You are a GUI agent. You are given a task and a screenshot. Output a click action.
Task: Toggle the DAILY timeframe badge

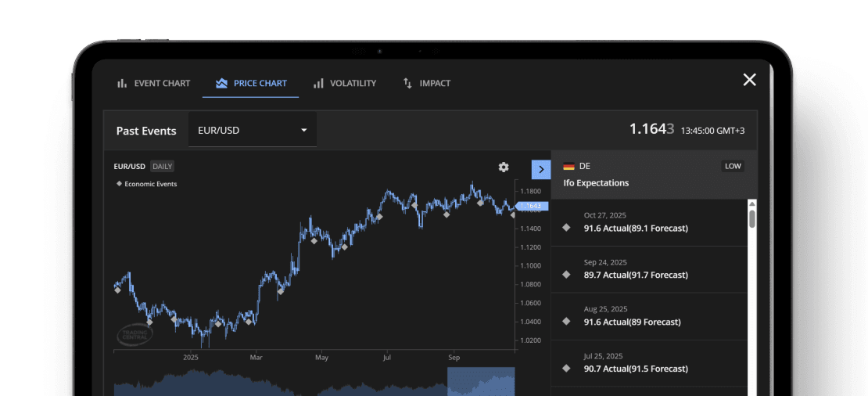[163, 166]
